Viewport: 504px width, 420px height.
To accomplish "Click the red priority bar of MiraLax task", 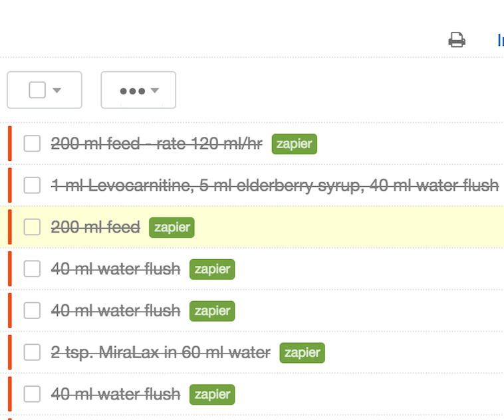I will (10, 352).
